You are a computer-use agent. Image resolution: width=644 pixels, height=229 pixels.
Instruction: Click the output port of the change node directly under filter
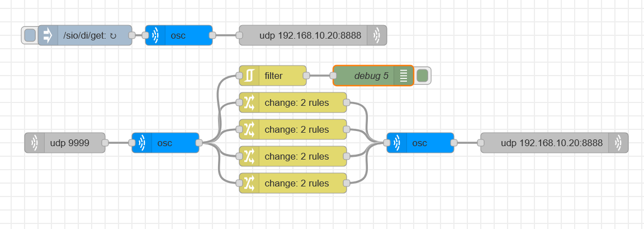tap(346, 102)
